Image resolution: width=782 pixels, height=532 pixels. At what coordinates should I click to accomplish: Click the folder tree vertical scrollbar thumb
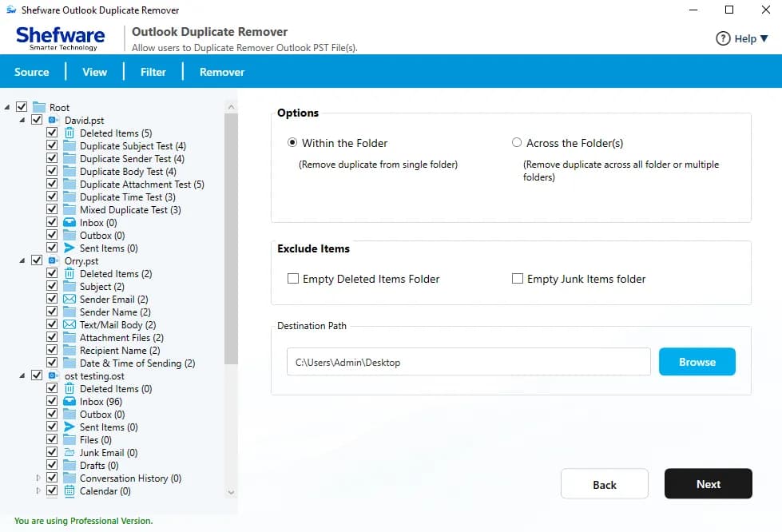(231, 238)
